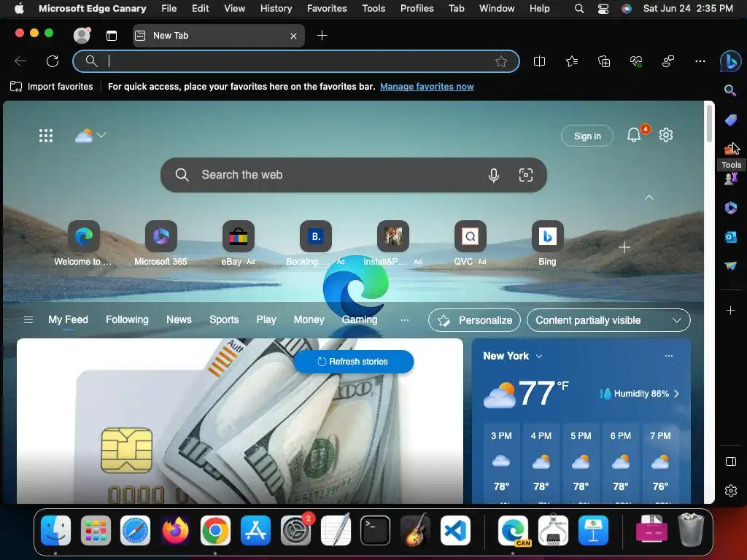Open the app launcher grid
The image size is (747, 560).
coord(46,136)
